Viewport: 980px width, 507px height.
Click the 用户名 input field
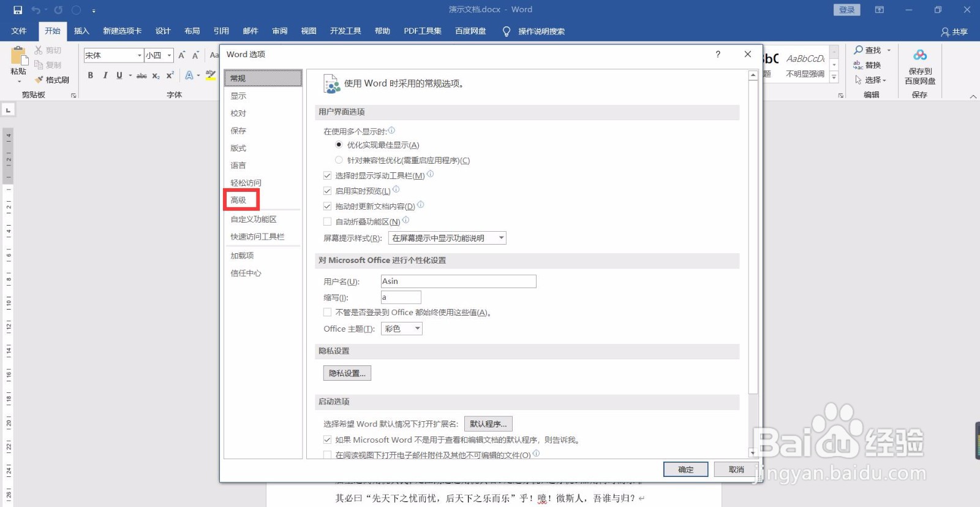point(458,281)
